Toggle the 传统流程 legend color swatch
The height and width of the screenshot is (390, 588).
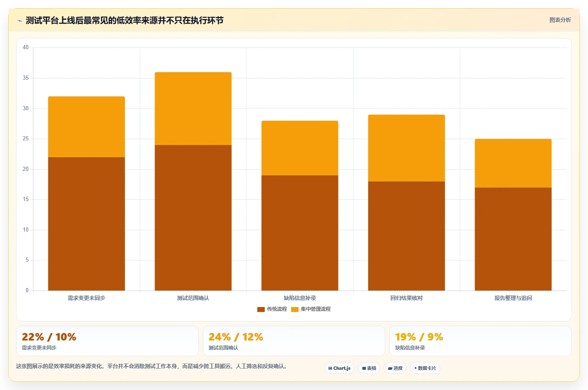coord(261,309)
